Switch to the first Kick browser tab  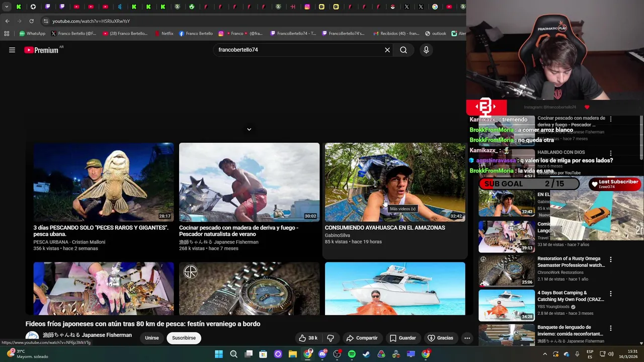pyautogui.click(x=19, y=7)
